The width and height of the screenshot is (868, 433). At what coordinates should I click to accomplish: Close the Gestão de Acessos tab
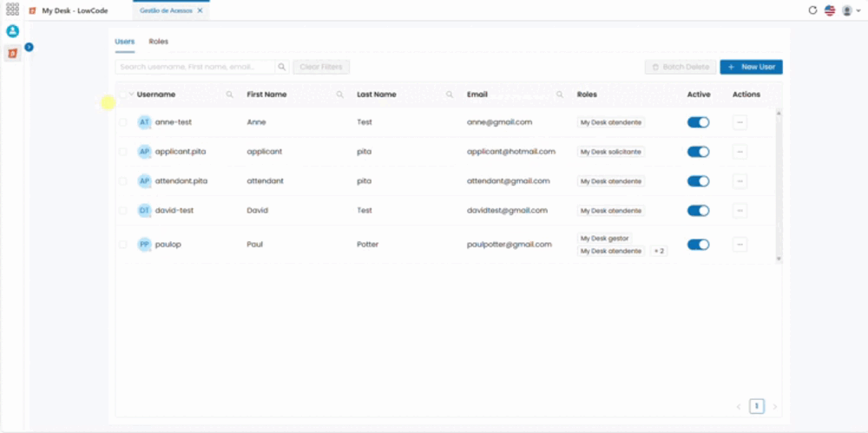pyautogui.click(x=200, y=10)
